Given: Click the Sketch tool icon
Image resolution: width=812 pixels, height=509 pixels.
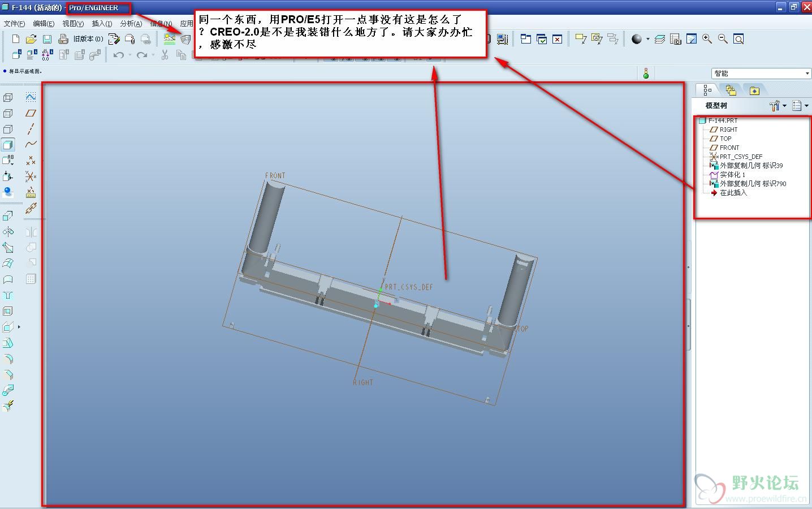Looking at the screenshot, I should tap(31, 97).
